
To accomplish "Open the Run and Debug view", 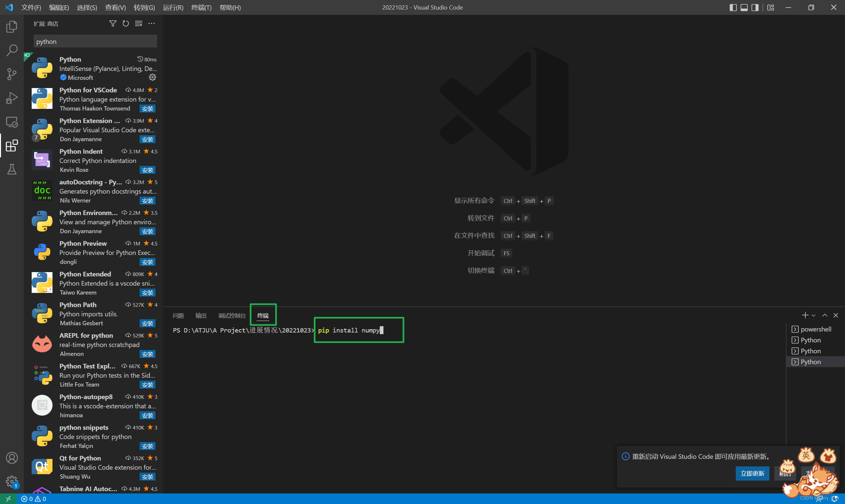I will tap(12, 98).
